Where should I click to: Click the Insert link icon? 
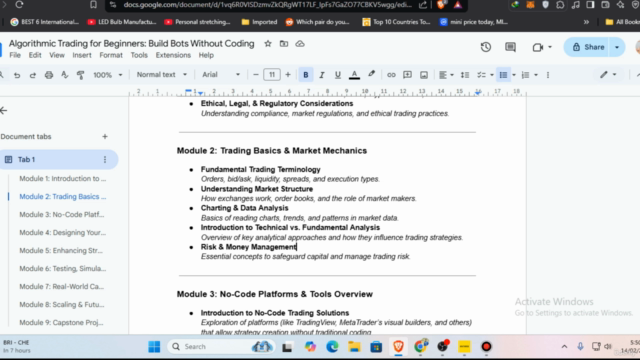pyautogui.click(x=391, y=75)
